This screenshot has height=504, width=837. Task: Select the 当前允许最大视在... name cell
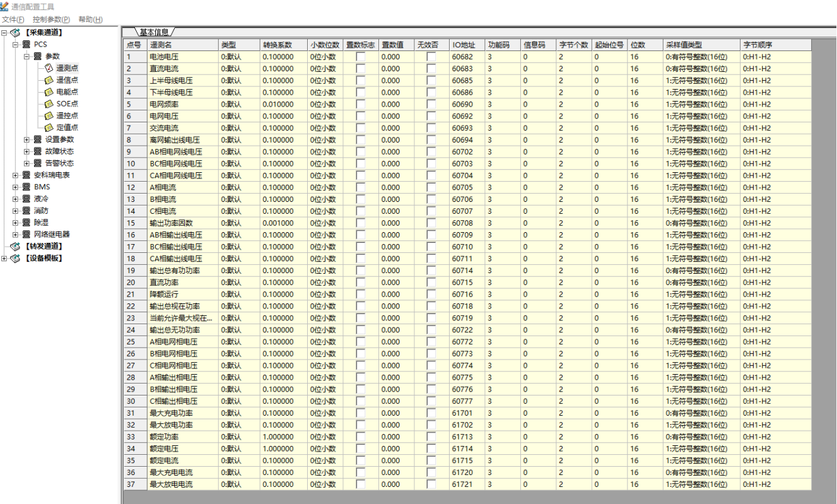click(x=183, y=318)
